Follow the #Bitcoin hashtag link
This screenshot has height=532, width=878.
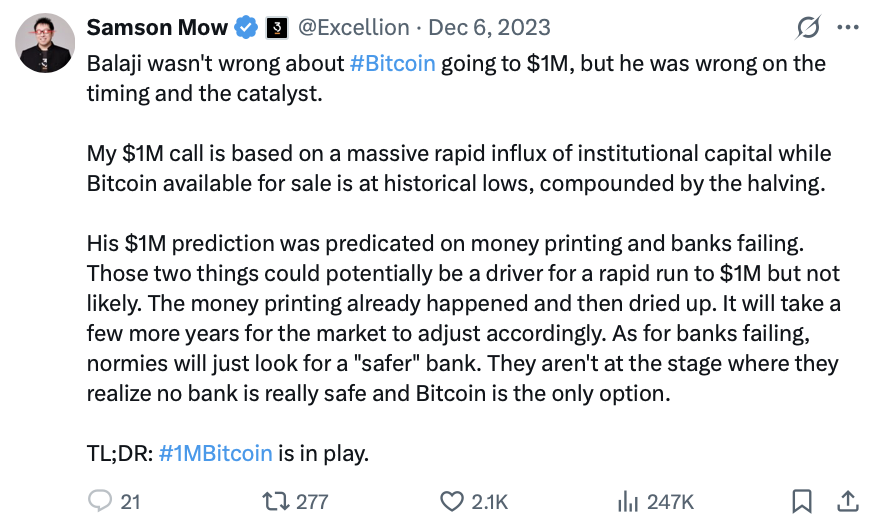click(x=392, y=63)
